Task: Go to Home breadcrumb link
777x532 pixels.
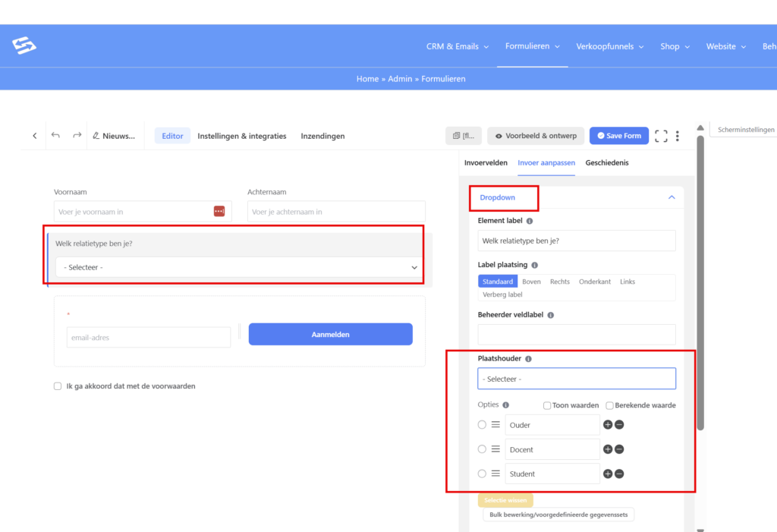Action: pos(367,79)
